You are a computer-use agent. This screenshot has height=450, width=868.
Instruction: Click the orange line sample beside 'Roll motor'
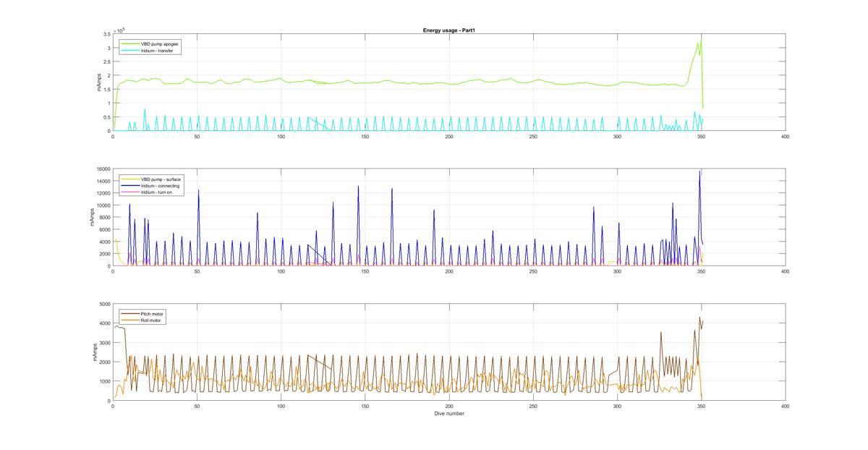(130, 320)
